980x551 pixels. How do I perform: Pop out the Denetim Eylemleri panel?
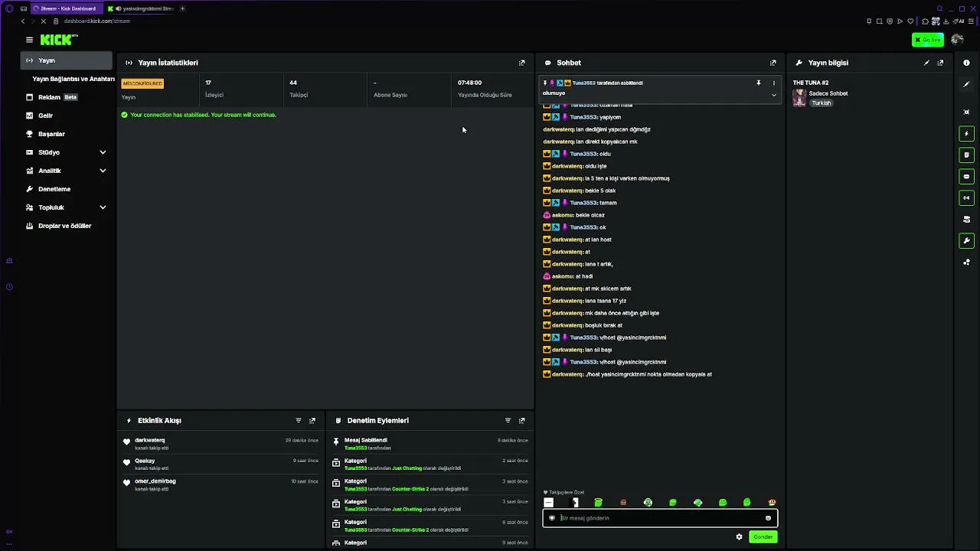coord(522,420)
